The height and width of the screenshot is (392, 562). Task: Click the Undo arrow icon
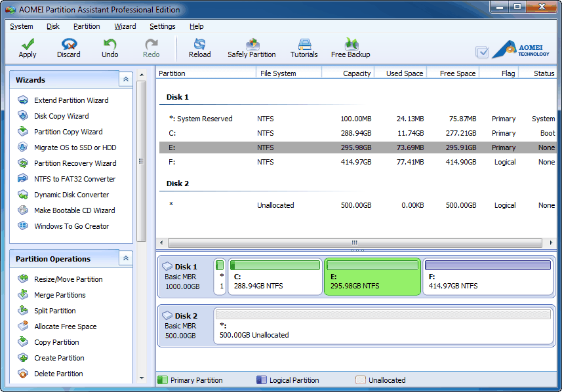tap(110, 44)
